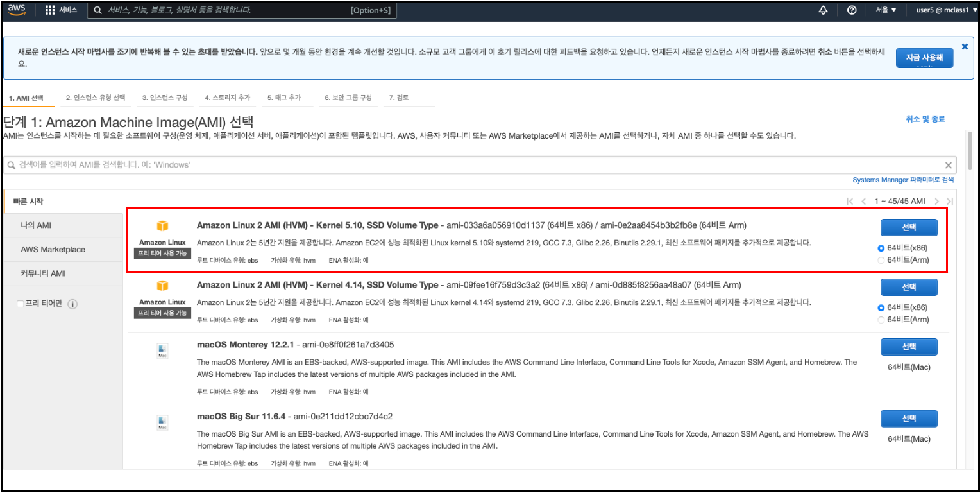Image resolution: width=980 pixels, height=493 pixels.
Task: Open the Community AMIs category
Action: click(63, 273)
